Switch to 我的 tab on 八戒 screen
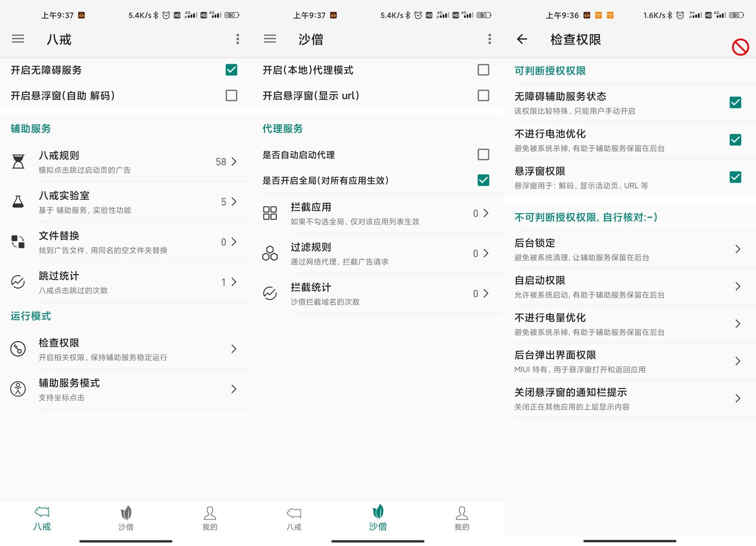 pyautogui.click(x=210, y=518)
